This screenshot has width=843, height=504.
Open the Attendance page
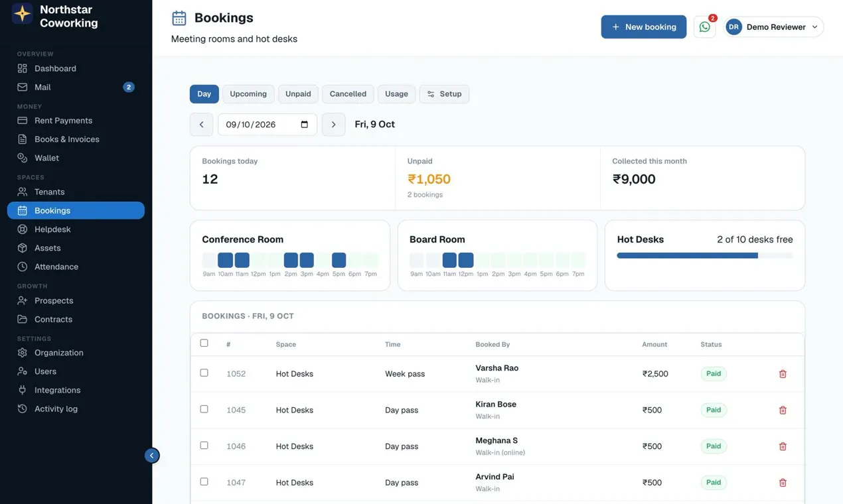pos(76,267)
